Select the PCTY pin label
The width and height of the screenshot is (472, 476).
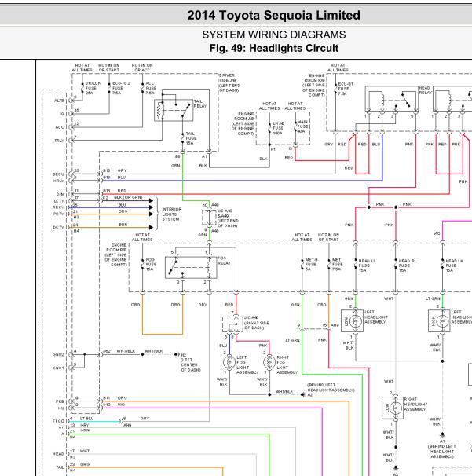[x=59, y=214]
